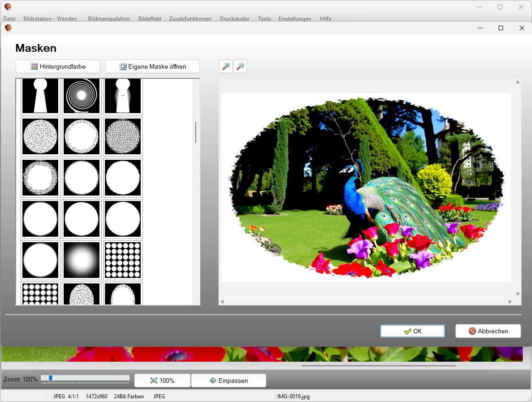Choose the soft blurred radial gradient mask

[x=82, y=260]
